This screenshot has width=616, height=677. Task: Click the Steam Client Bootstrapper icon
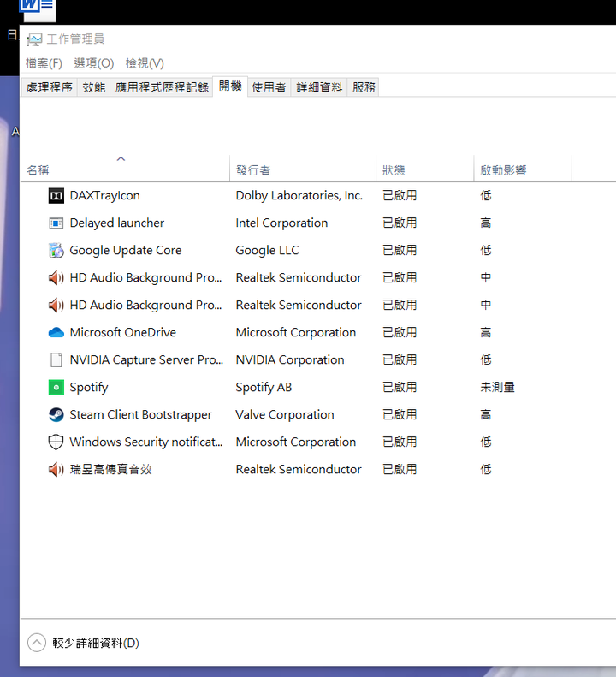[x=56, y=415]
